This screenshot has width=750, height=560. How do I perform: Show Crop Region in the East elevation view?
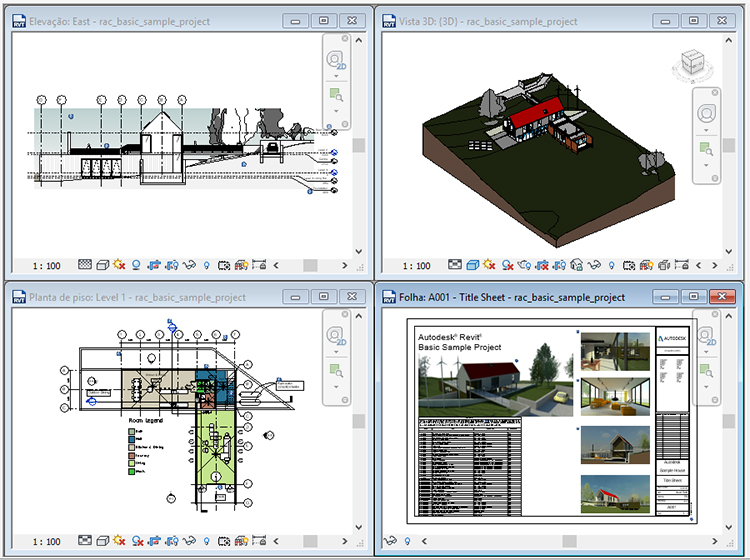pyautogui.click(x=172, y=265)
